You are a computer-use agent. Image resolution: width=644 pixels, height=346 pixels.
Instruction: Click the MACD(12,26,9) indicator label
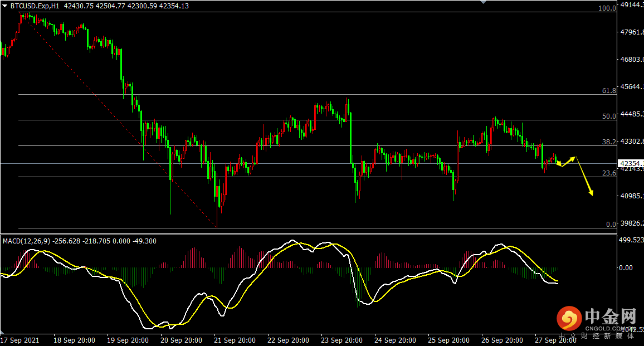pos(26,241)
